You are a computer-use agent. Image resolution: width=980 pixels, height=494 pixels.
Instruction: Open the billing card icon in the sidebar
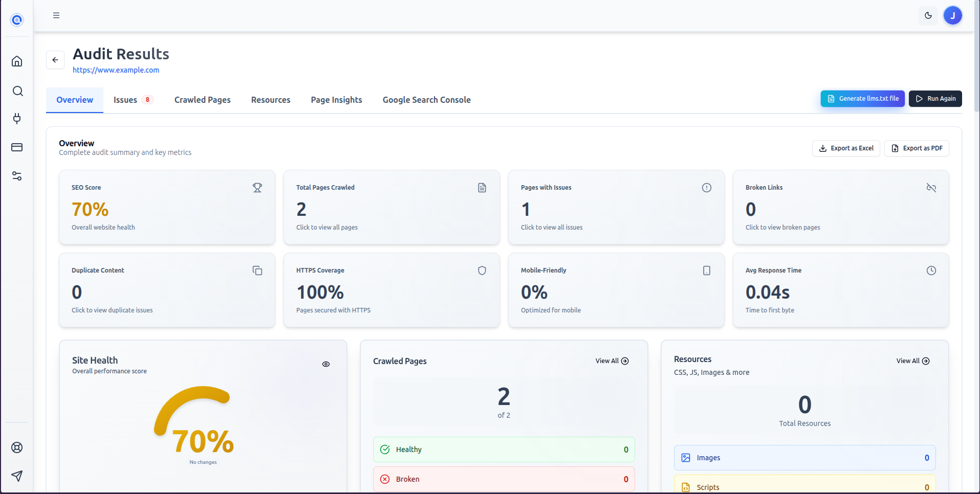point(17,147)
